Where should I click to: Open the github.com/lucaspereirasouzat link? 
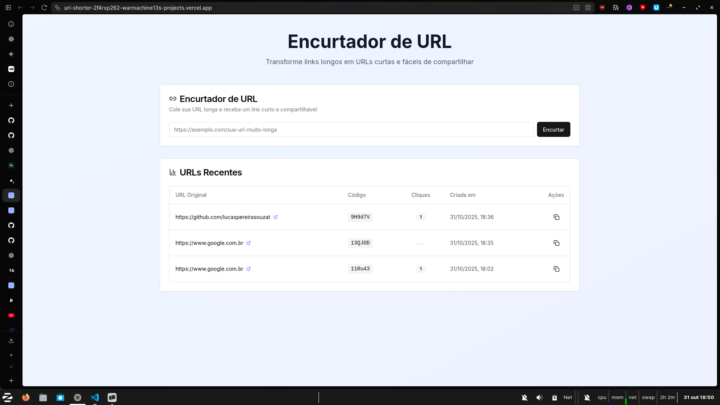tap(222, 217)
